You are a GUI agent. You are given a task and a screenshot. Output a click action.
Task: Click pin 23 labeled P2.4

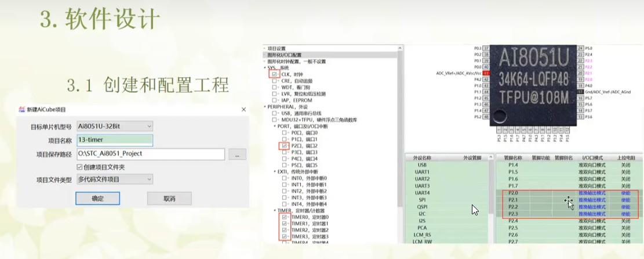point(580,55)
